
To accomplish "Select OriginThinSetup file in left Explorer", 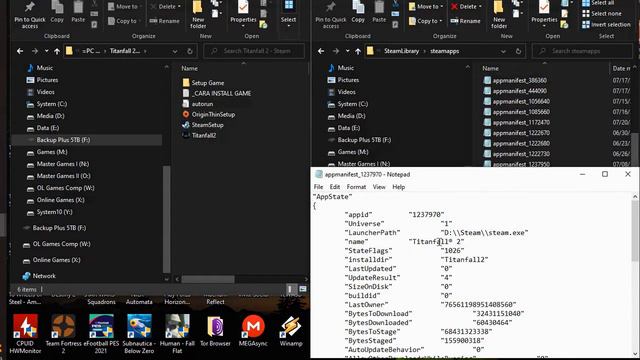I will tap(209, 114).
